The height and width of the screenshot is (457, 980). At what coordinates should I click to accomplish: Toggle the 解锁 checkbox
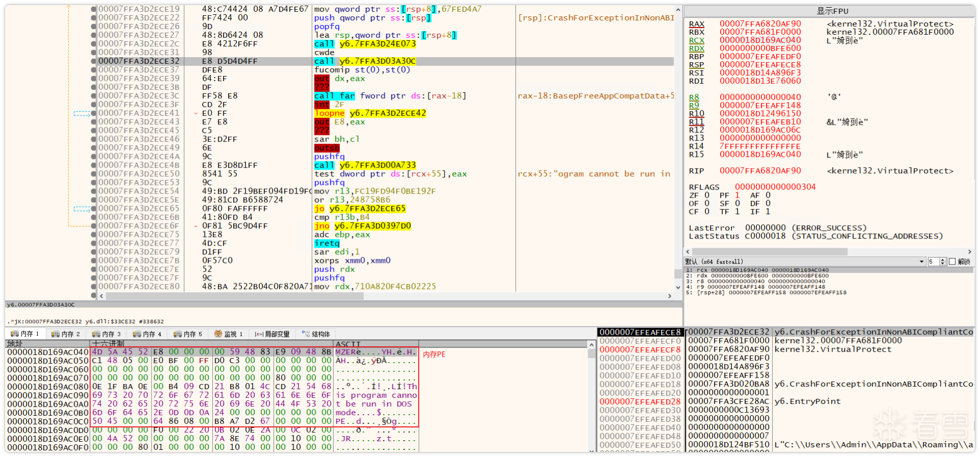click(x=952, y=261)
